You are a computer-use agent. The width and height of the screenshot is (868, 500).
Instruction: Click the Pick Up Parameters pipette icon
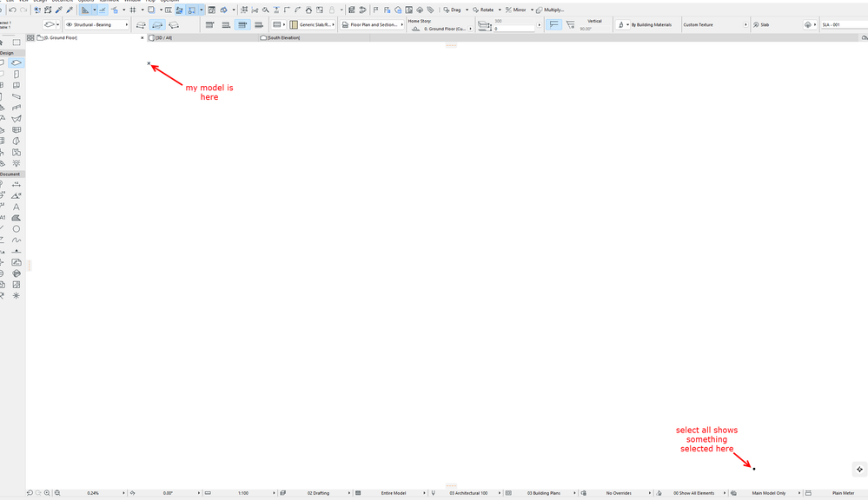pyautogui.click(x=59, y=10)
